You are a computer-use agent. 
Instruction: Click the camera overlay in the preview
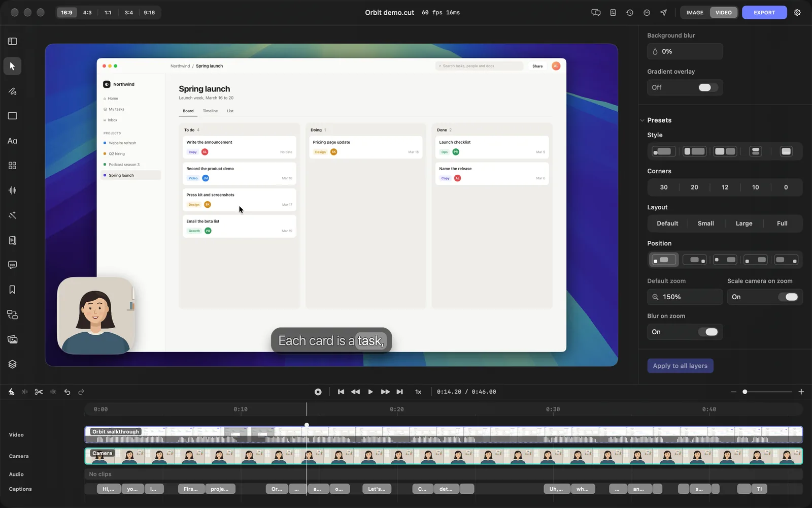pyautogui.click(x=96, y=315)
